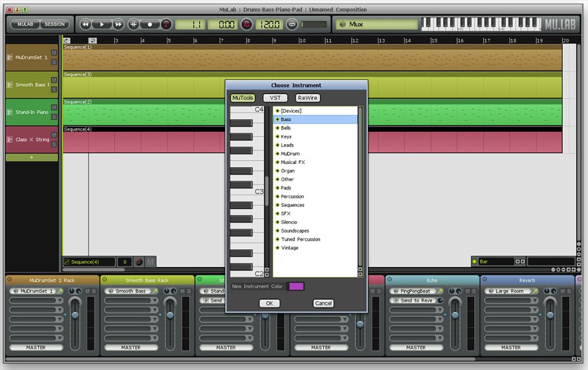The width and height of the screenshot is (588, 370).
Task: Solo the Smooth Bass Rack
Action: point(189,291)
